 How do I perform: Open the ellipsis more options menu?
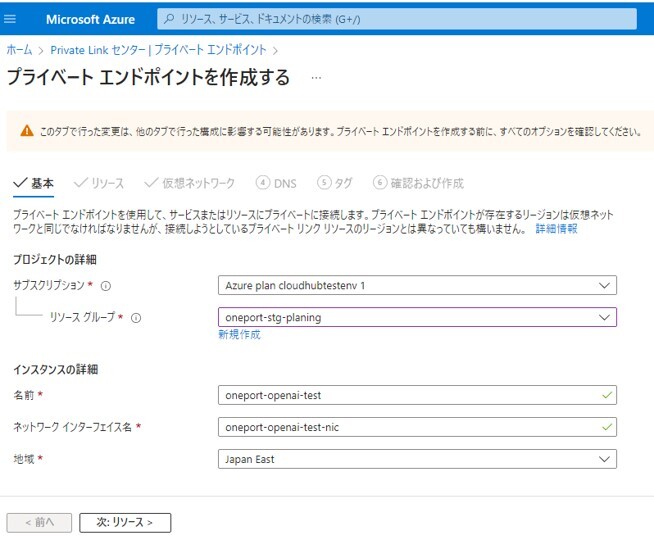(x=316, y=78)
